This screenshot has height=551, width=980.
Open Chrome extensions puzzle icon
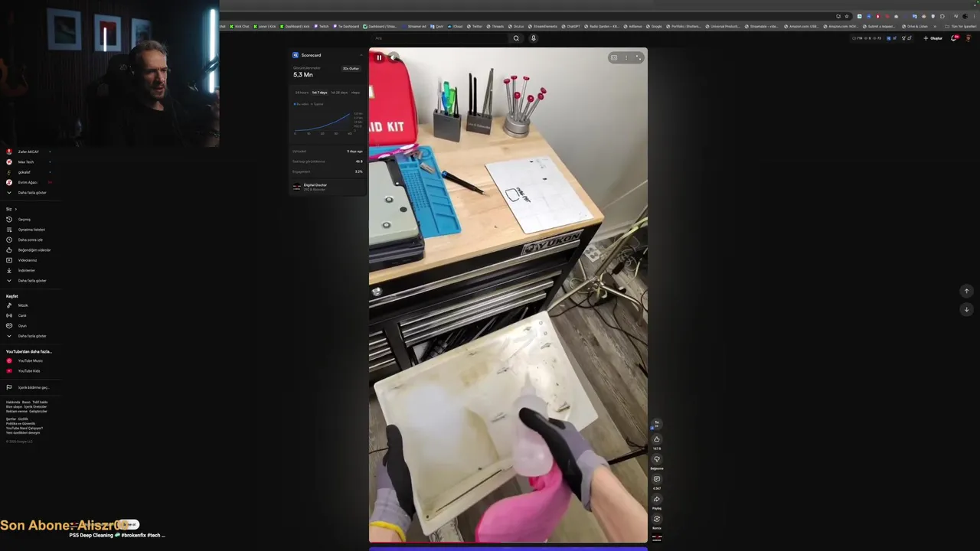tap(942, 16)
